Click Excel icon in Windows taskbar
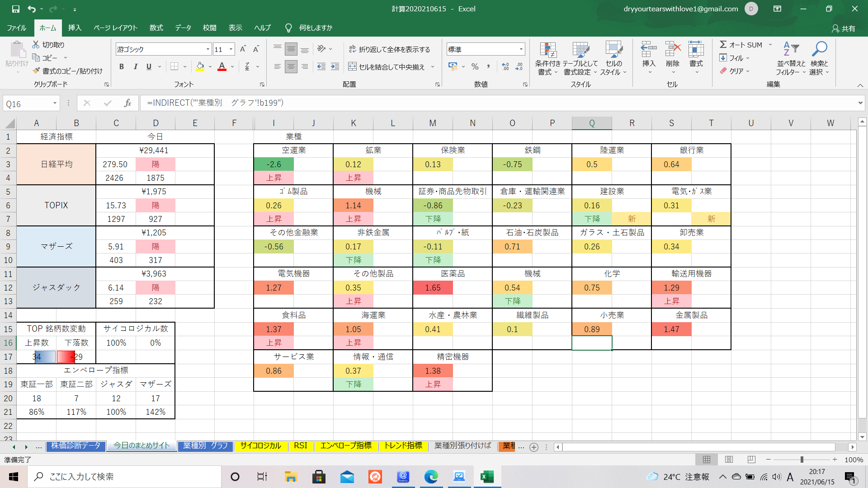 (x=487, y=477)
